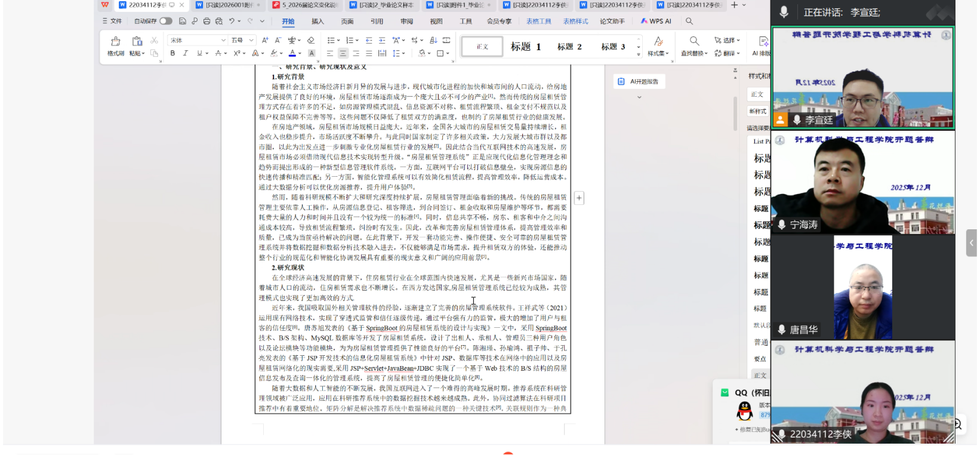The width and height of the screenshot is (980, 455).
Task: Apply the 标题 1 heading style
Action: pos(525,47)
